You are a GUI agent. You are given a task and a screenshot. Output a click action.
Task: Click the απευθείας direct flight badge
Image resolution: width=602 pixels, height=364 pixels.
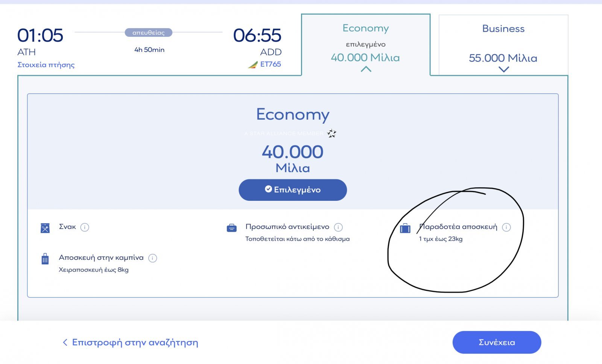tap(149, 33)
